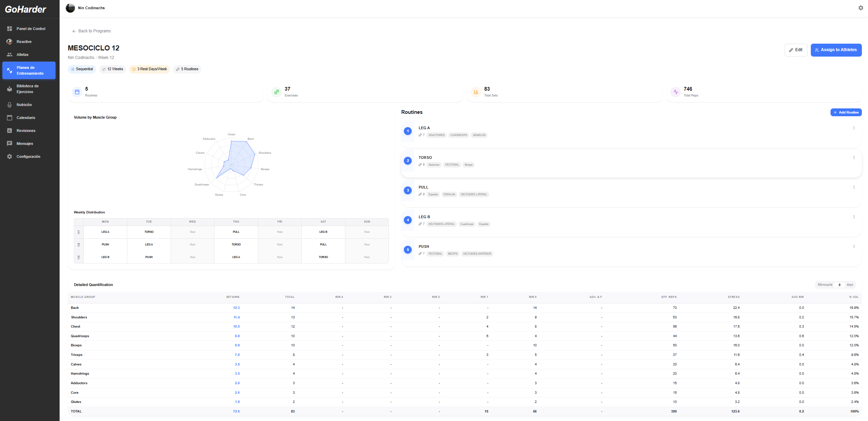The width and height of the screenshot is (868, 421).
Task: Go to Planes de Entrenamiento section
Action: [x=29, y=70]
